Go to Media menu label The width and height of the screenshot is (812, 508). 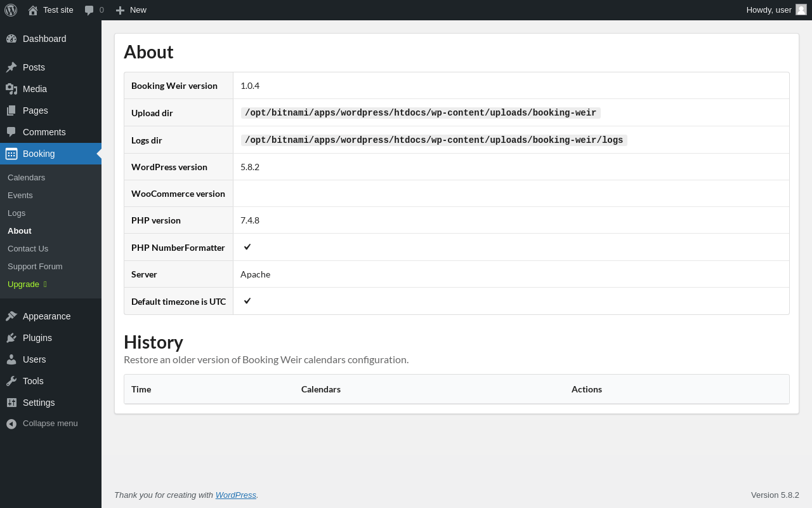35,89
